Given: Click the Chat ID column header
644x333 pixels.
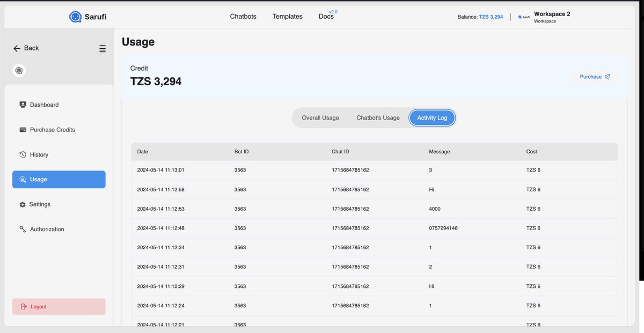Looking at the screenshot, I should point(340,152).
